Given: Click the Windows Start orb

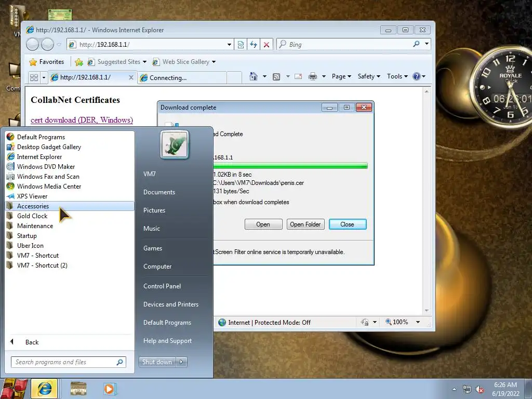Looking at the screenshot, I should pos(14,389).
